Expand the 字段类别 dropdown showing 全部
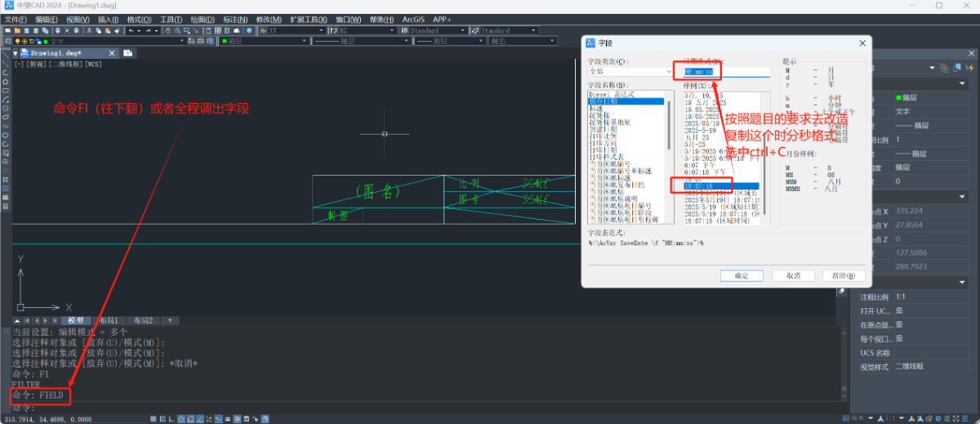This screenshot has height=424, width=980. [x=668, y=72]
